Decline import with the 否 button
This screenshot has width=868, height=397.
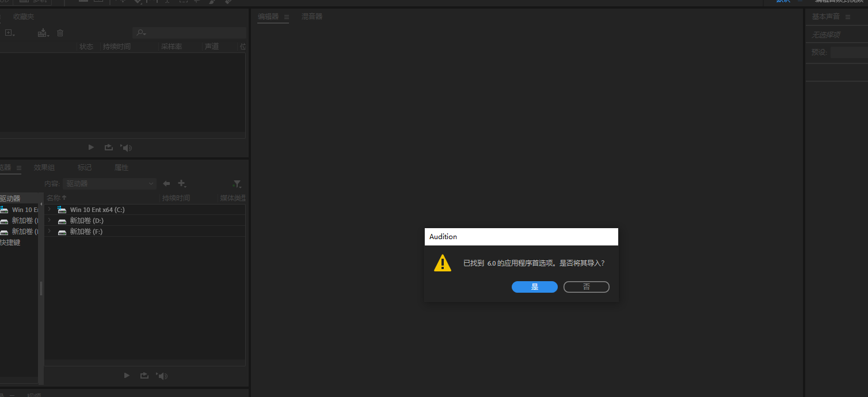click(x=586, y=287)
